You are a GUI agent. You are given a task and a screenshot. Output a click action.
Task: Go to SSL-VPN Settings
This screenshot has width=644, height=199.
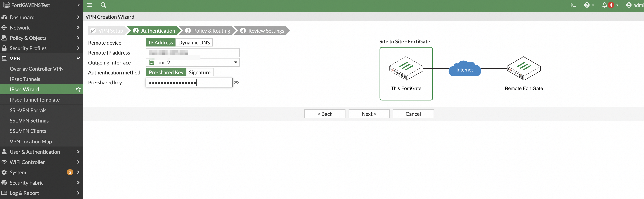pos(29,121)
